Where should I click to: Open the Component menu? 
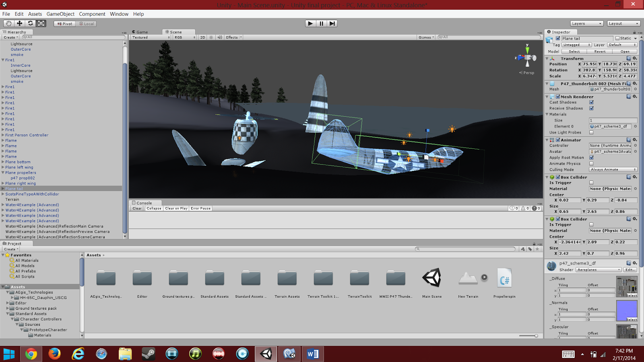coord(92,14)
